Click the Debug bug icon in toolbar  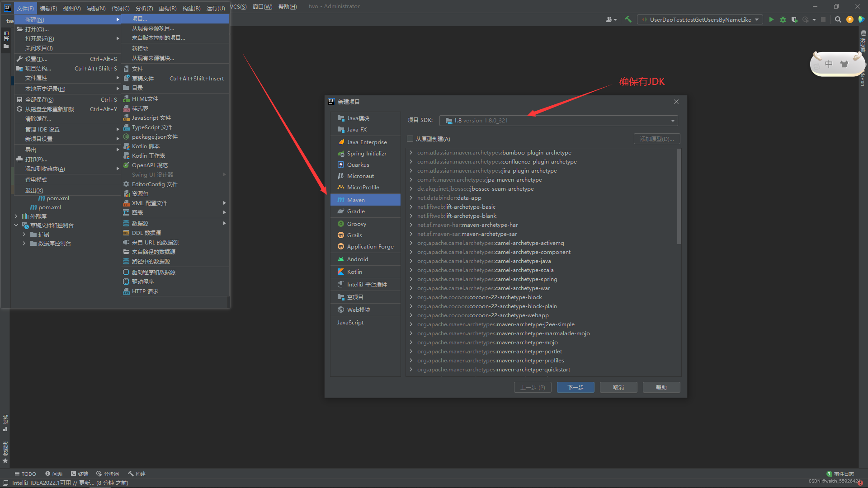pyautogui.click(x=783, y=19)
